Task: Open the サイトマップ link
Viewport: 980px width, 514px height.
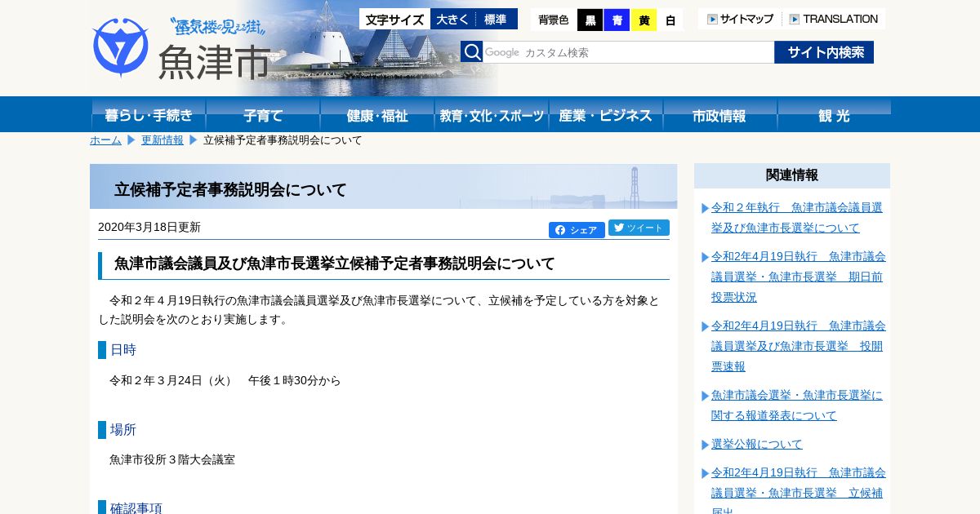Action: (x=740, y=19)
